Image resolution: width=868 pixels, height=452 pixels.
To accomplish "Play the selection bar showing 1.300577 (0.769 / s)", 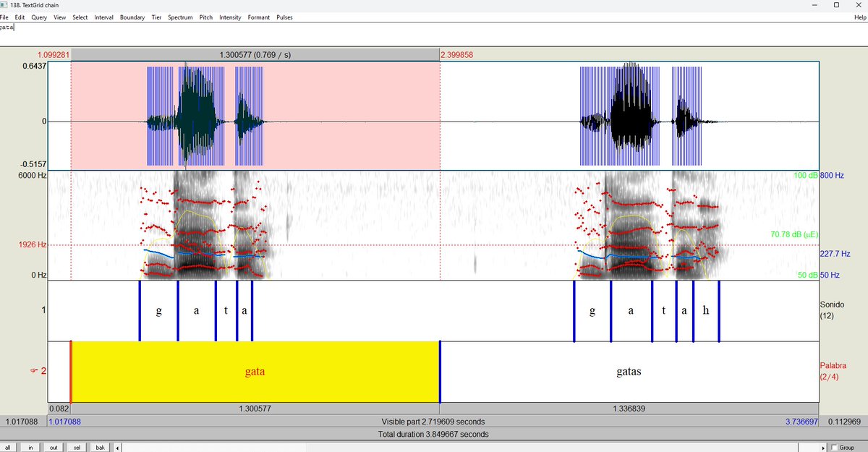I will pyautogui.click(x=255, y=54).
